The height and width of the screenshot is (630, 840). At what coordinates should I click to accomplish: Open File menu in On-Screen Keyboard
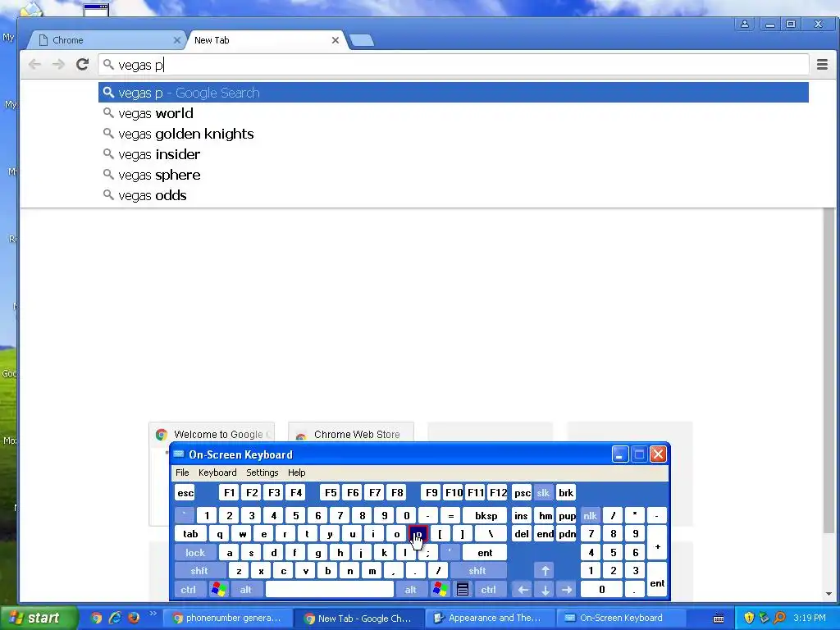[x=182, y=472]
